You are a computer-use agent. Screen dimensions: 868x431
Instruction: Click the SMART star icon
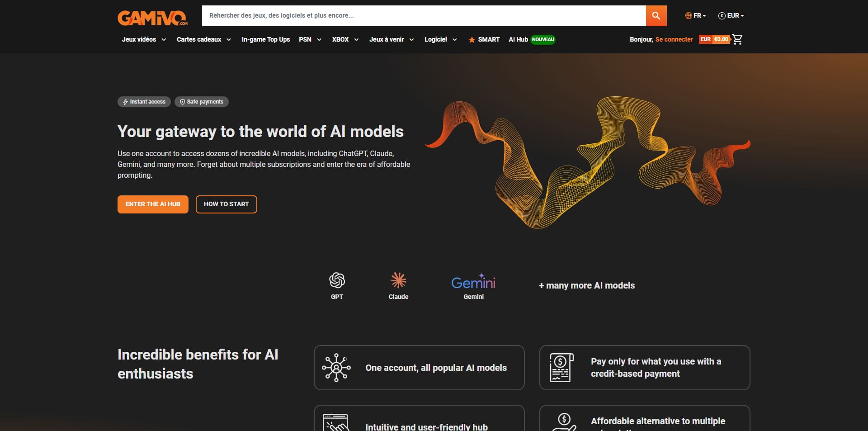472,40
